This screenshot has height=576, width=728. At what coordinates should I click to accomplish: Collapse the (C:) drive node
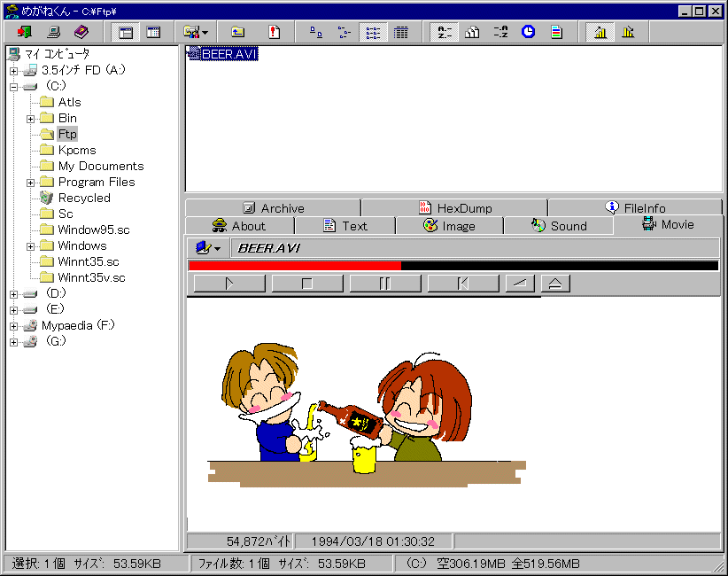pyautogui.click(x=13, y=87)
